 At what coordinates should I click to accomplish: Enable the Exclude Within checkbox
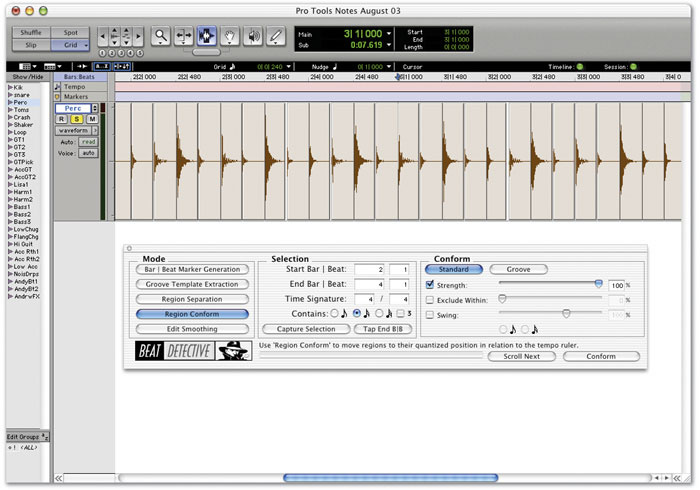coord(429,300)
